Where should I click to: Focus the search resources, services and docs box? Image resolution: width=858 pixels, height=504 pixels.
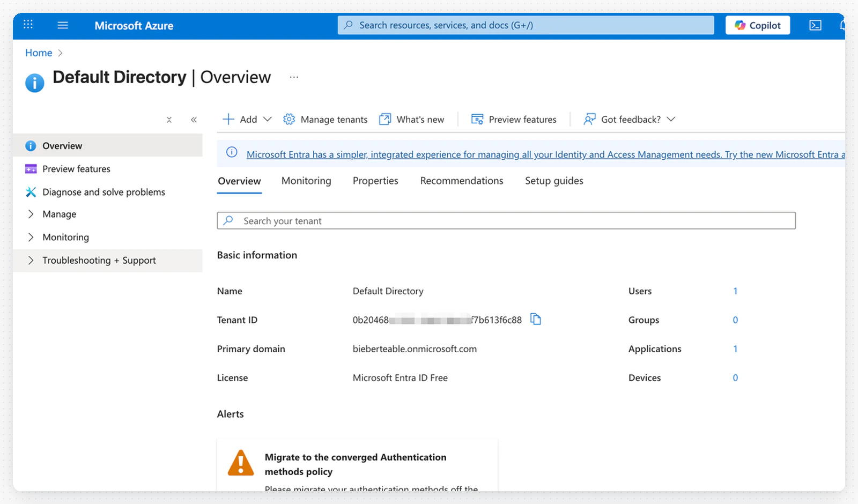[x=526, y=25]
